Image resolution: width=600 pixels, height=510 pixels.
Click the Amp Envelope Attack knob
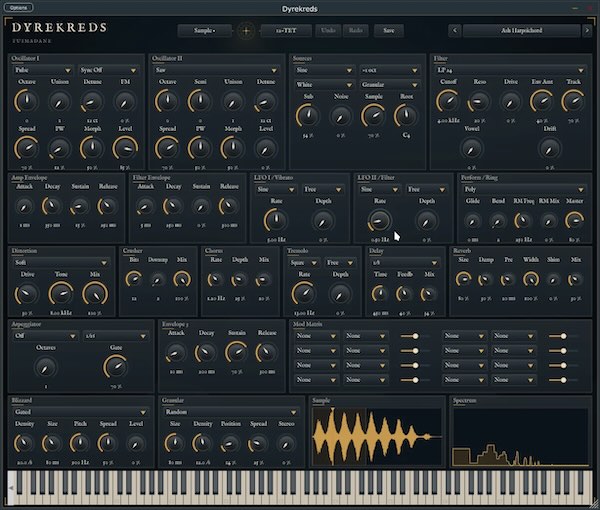coord(24,207)
